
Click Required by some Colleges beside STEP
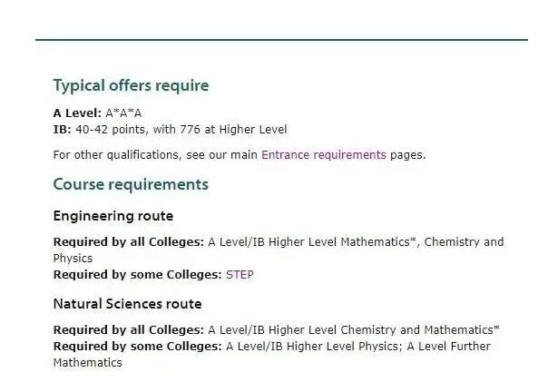click(x=137, y=274)
